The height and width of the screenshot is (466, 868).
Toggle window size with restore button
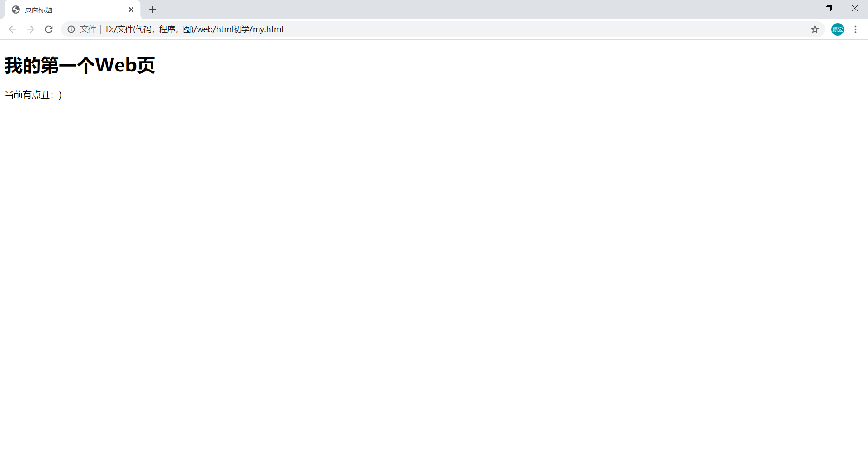[829, 8]
